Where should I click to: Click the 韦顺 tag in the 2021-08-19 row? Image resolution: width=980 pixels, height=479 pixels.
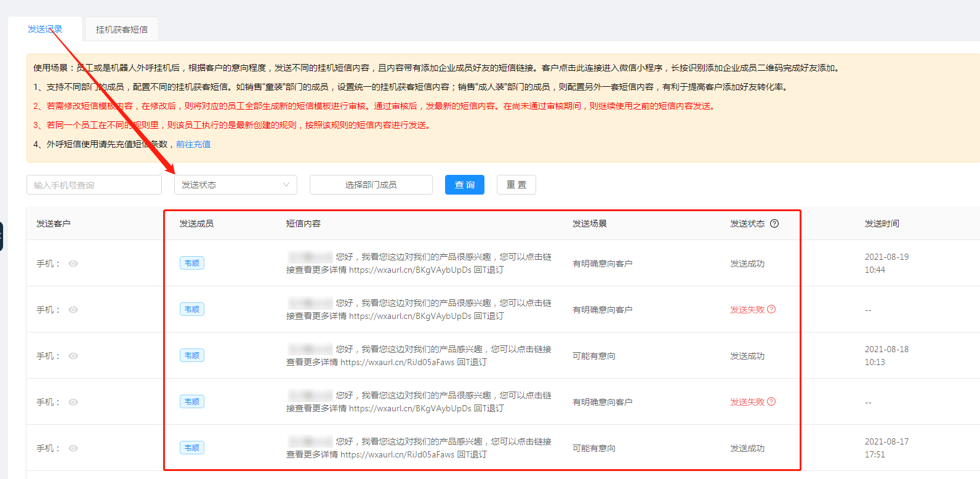coord(192,263)
